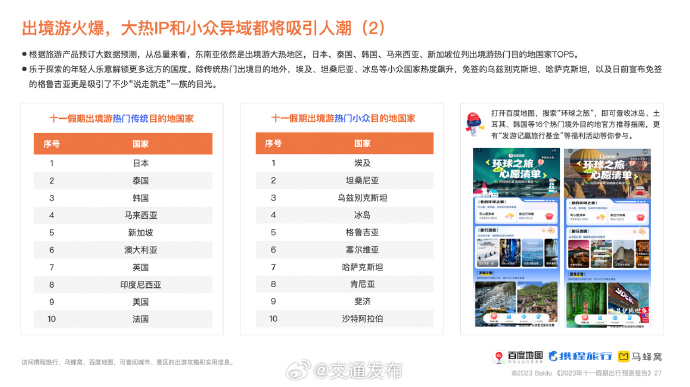
Task: Click the Mafengwo logo icon
Action: [623, 356]
